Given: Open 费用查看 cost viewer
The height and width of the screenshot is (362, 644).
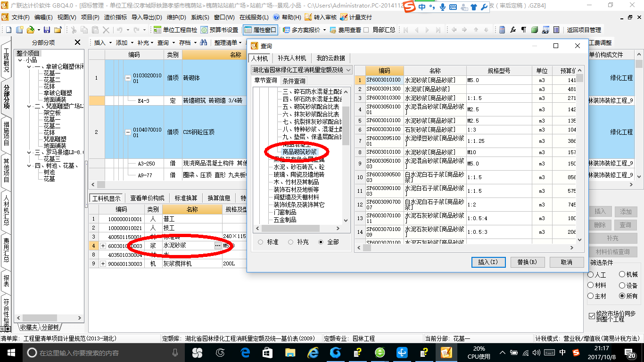Looking at the screenshot, I should (346, 30).
